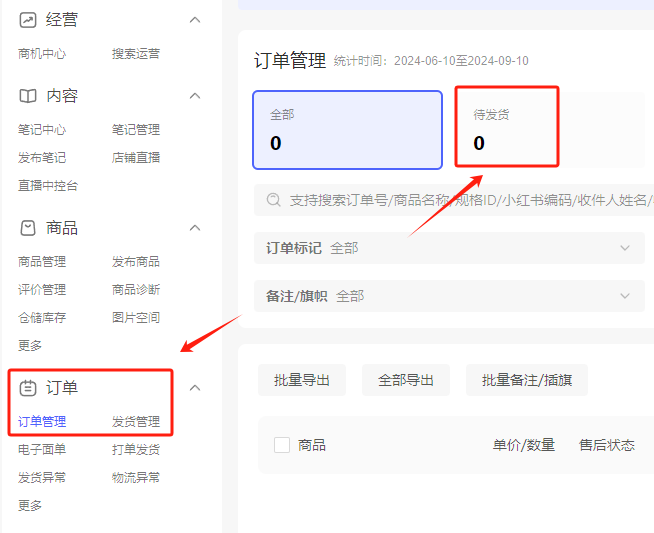Click the 统计时间 date range text
654x533 pixels.
[x=431, y=61]
